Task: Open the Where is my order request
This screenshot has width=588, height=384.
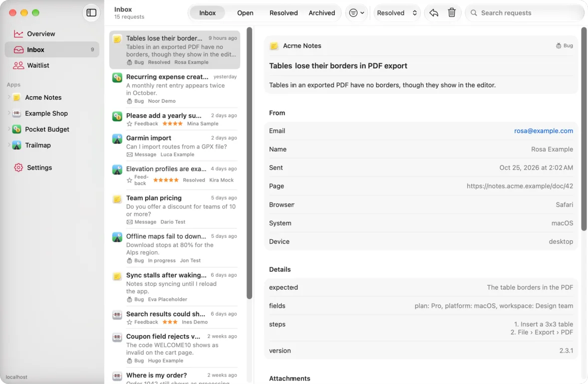Action: (175, 377)
